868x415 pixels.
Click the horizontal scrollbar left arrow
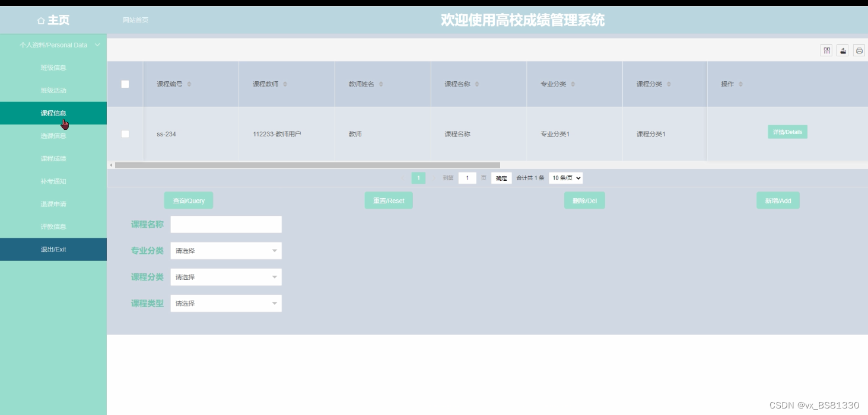[x=110, y=165]
